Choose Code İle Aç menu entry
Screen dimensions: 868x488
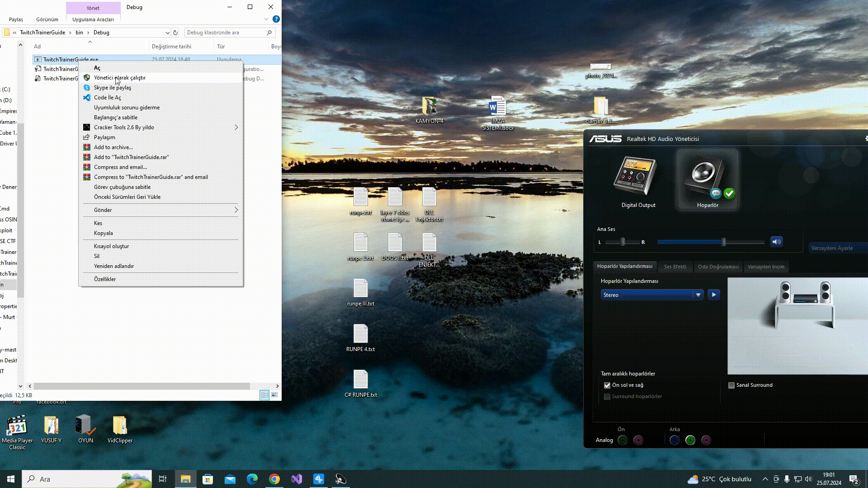tap(160, 98)
